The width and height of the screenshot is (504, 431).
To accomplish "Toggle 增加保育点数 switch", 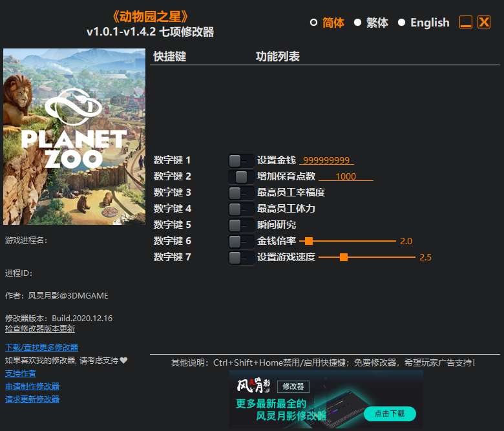I will (241, 176).
